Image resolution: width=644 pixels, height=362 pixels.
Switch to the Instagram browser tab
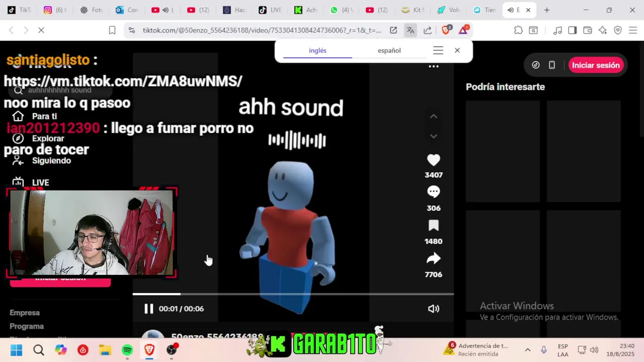pos(55,10)
